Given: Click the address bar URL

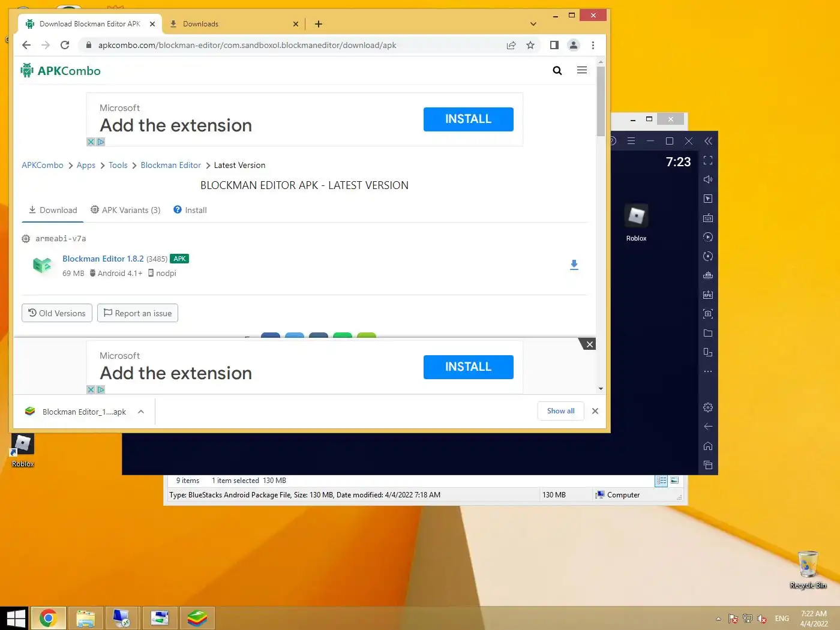Looking at the screenshot, I should [247, 45].
